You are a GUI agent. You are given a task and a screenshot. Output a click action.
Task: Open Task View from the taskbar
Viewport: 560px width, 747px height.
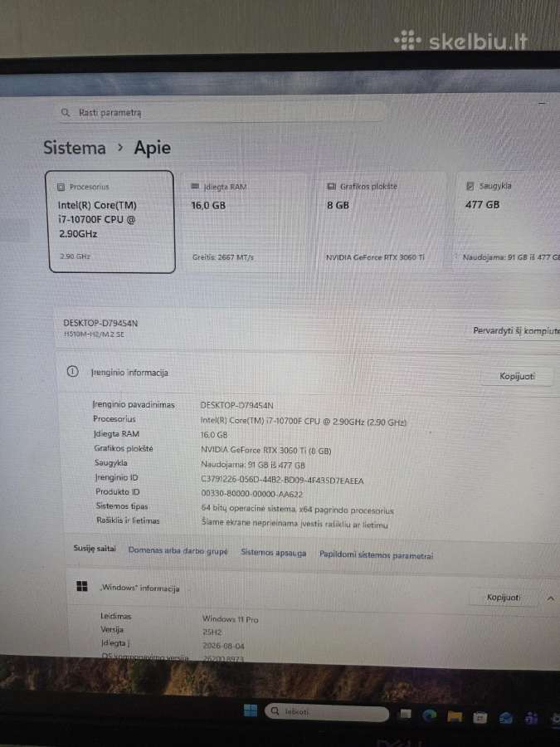pos(405,713)
